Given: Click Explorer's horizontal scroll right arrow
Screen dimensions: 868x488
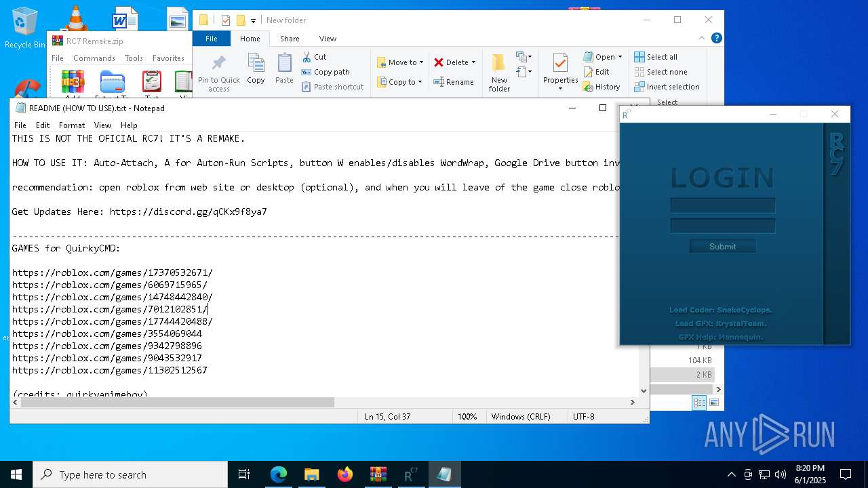Looking at the screenshot, I should [x=719, y=389].
